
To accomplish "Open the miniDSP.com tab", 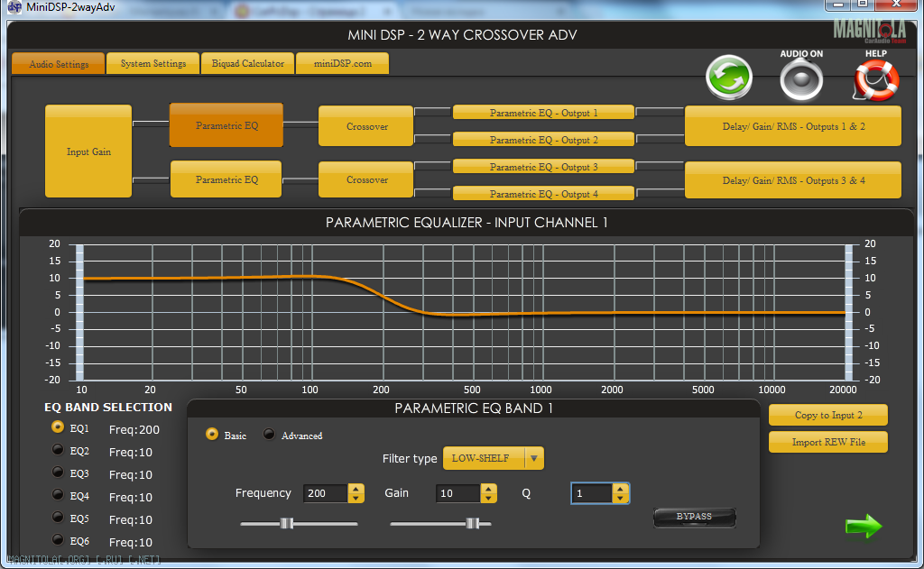I will click(x=342, y=63).
